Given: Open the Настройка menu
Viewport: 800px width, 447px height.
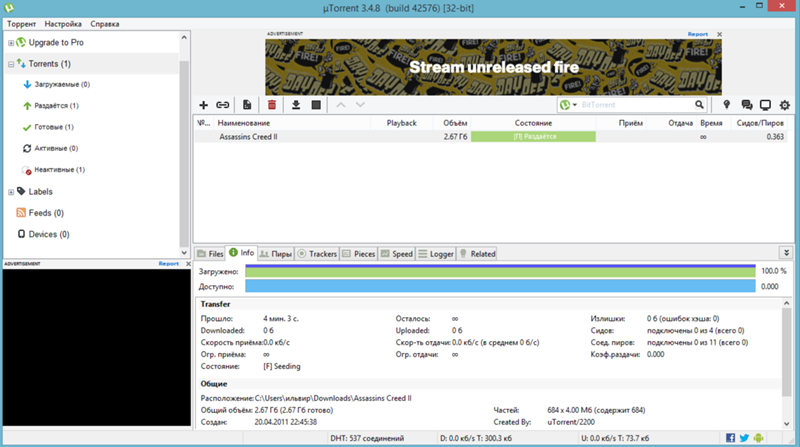Looking at the screenshot, I should click(x=63, y=23).
